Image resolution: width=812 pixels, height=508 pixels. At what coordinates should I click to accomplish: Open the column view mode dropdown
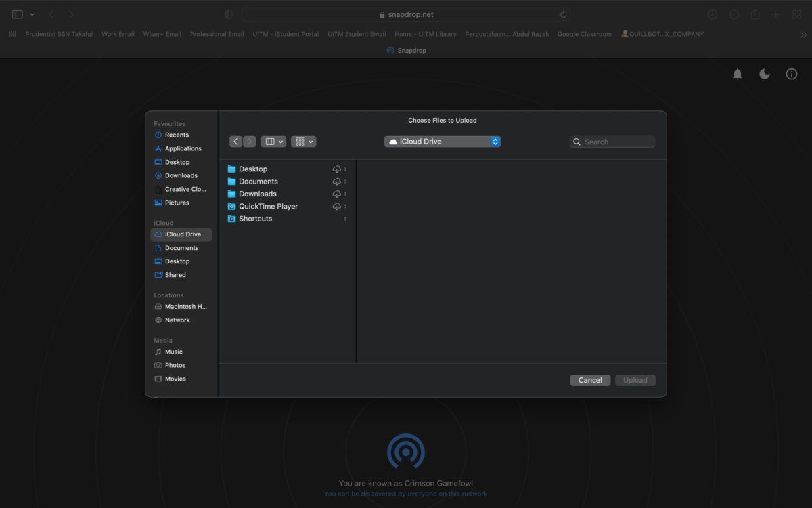tap(273, 142)
